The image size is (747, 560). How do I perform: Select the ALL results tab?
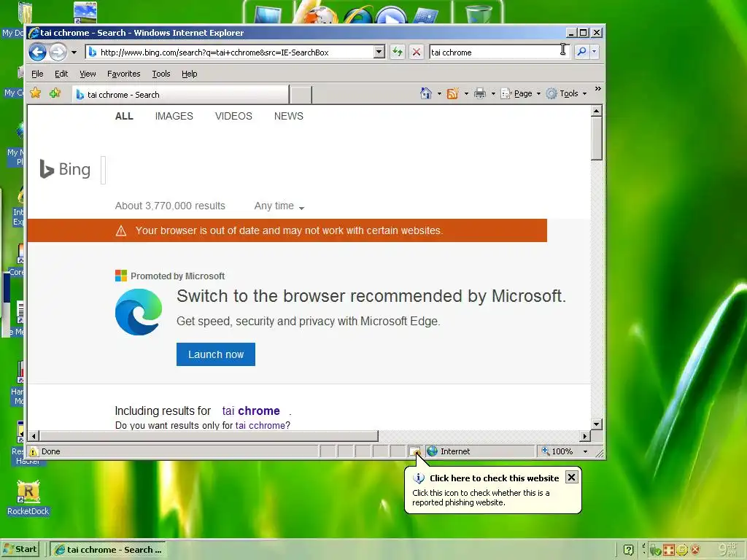click(x=124, y=116)
